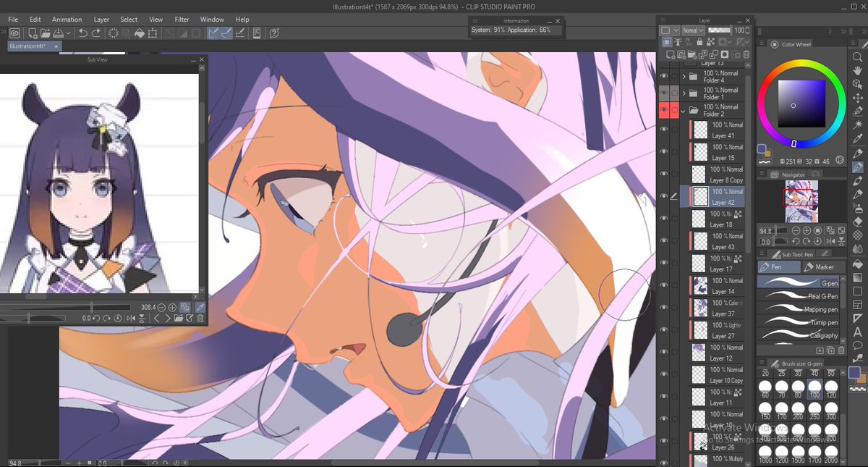This screenshot has width=868, height=467.
Task: Toggle the eye icon for Layer 14
Action: coord(664,285)
